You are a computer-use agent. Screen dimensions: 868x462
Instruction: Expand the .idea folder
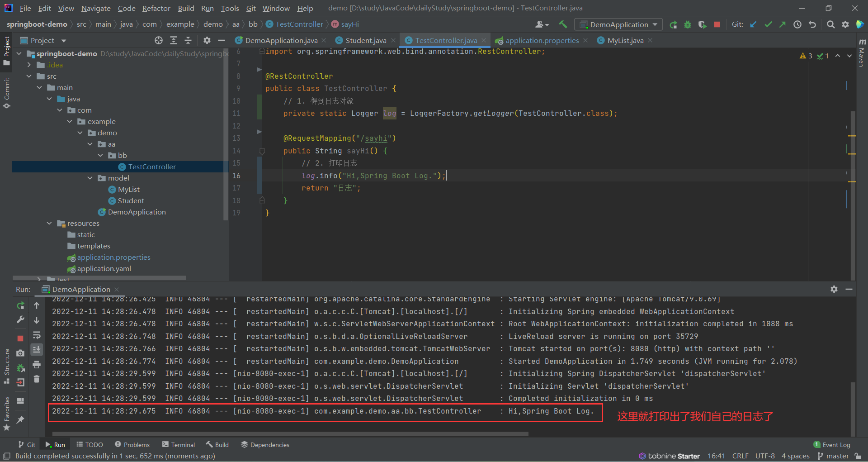point(29,65)
